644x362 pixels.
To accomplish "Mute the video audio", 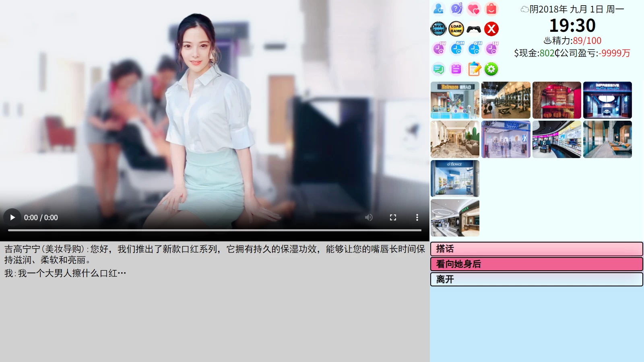I will (x=369, y=217).
